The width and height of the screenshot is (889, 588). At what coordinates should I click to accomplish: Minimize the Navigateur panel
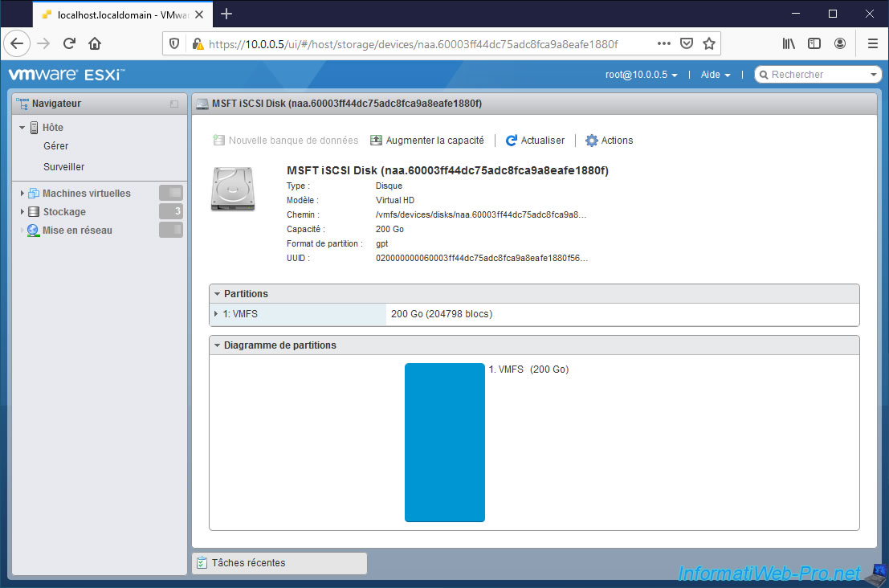(x=174, y=104)
